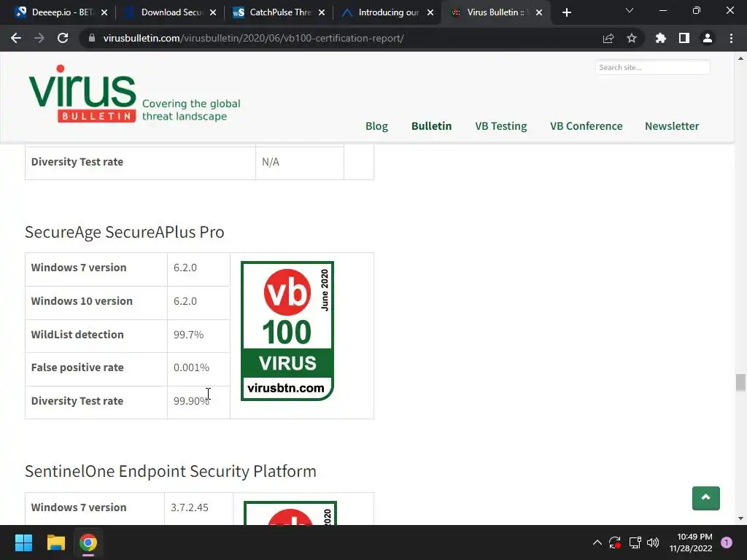Close the CatchPulse tab
The image size is (747, 560).
click(322, 12)
